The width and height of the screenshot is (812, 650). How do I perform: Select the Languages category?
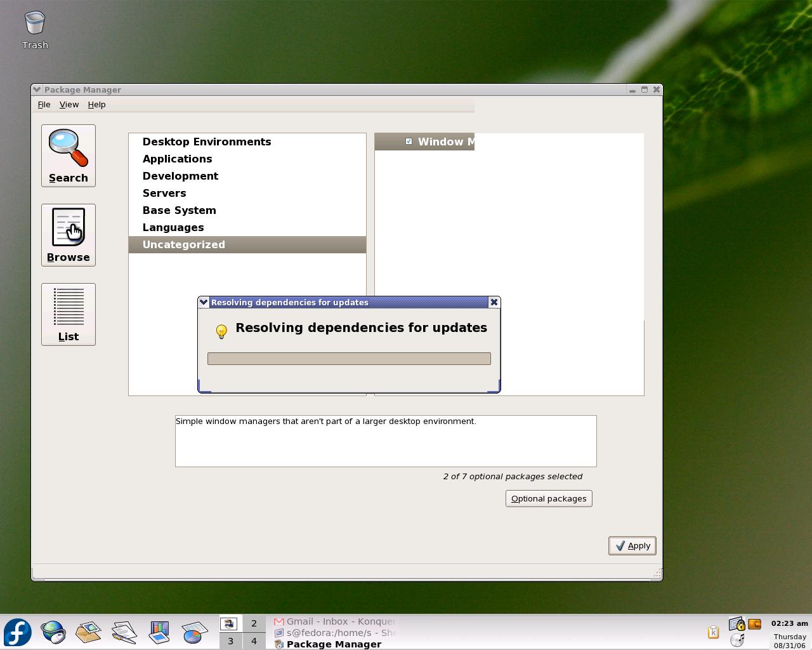tap(247, 227)
